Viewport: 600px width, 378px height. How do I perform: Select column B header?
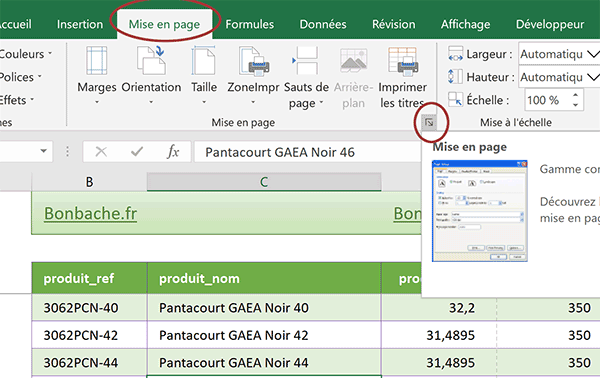pyautogui.click(x=89, y=182)
